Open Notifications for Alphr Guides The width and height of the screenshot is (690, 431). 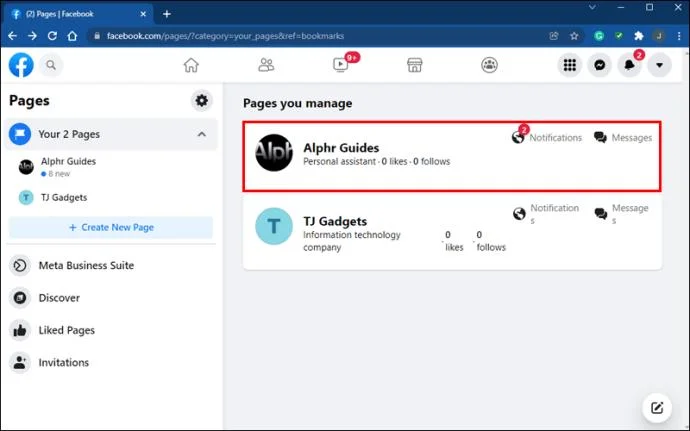[547, 137]
